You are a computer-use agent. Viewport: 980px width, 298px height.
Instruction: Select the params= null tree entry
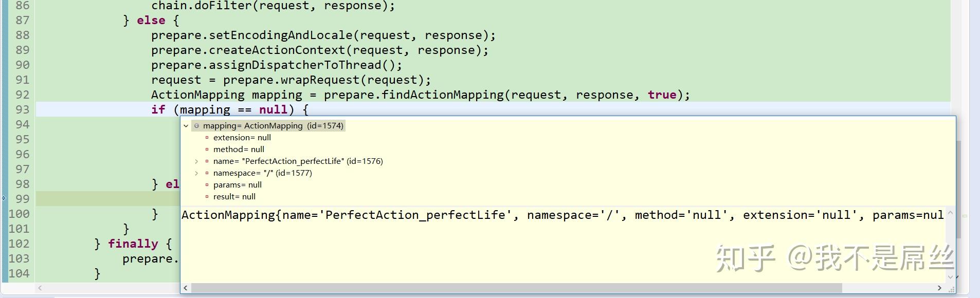[x=237, y=185]
